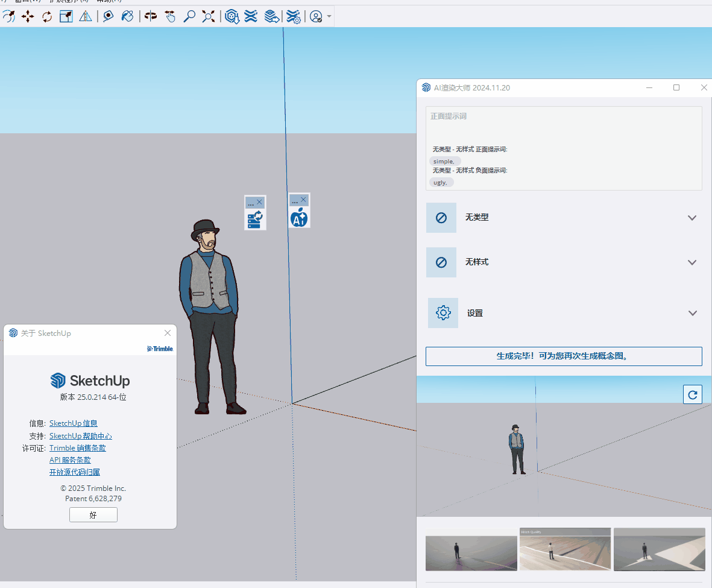Click the 好 button in About SketchUp
This screenshot has height=588, width=712.
click(x=93, y=514)
